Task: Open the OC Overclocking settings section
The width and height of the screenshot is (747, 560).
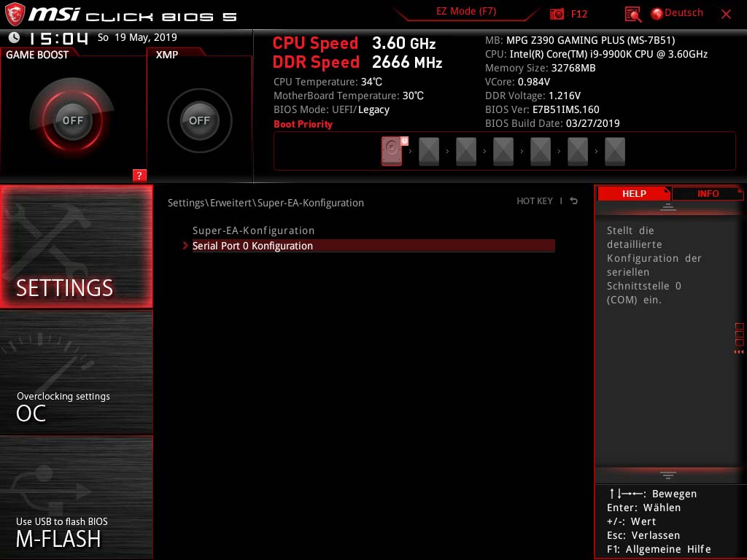Action: pos(76,373)
